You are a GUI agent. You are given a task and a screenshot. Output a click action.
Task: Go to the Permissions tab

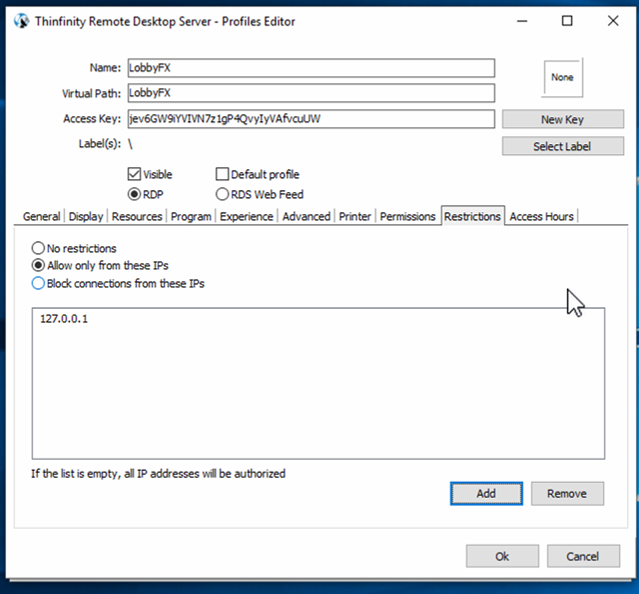[x=407, y=216]
